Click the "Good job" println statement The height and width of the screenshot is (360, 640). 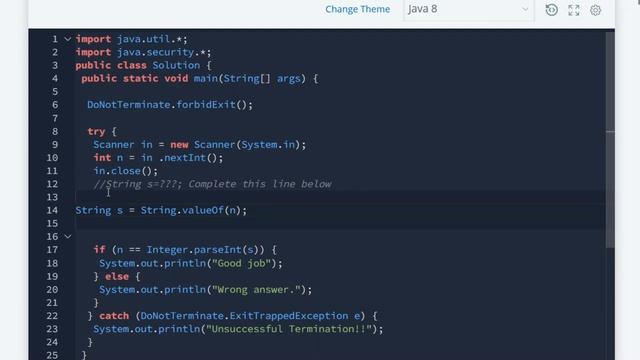tap(191, 263)
